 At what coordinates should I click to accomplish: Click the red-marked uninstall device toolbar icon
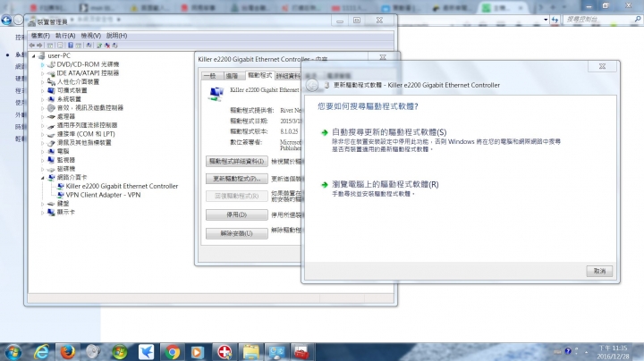click(x=107, y=45)
